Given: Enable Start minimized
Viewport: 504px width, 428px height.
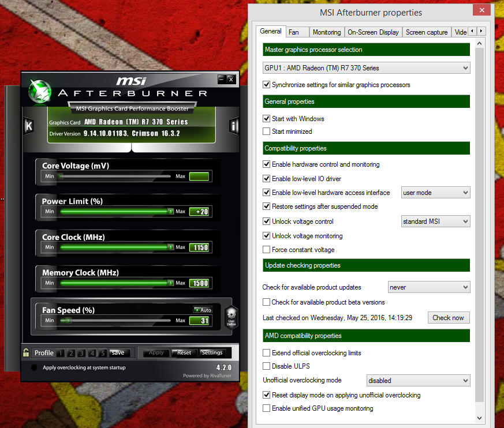Looking at the screenshot, I should click(x=266, y=132).
